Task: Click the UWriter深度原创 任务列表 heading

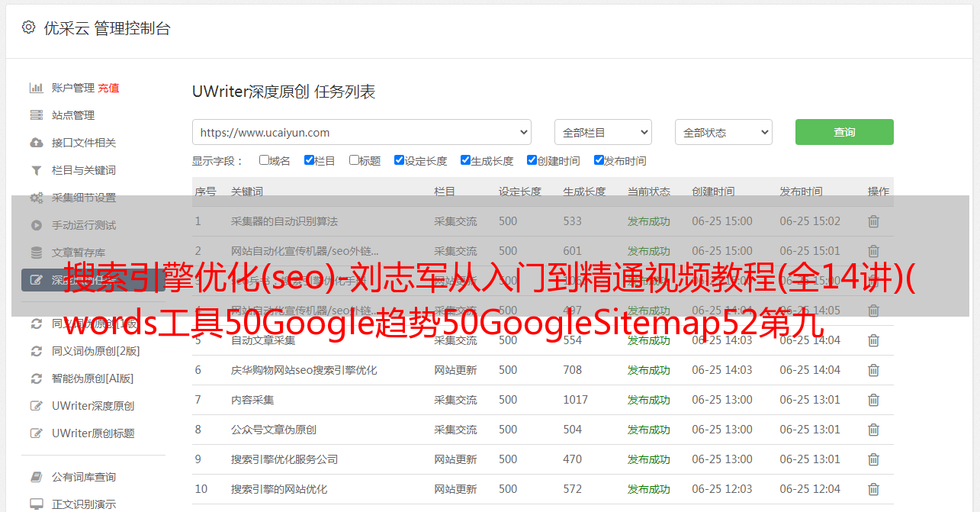Action: [284, 92]
